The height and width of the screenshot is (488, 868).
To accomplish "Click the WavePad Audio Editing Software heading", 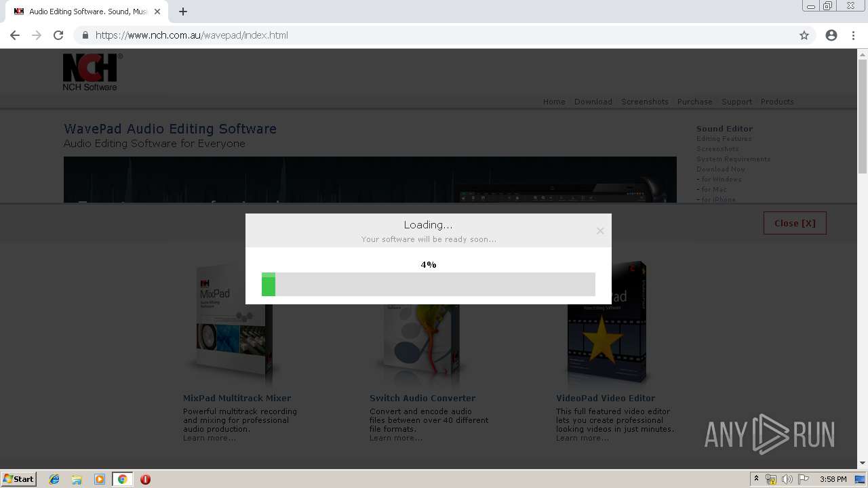I will coord(170,129).
